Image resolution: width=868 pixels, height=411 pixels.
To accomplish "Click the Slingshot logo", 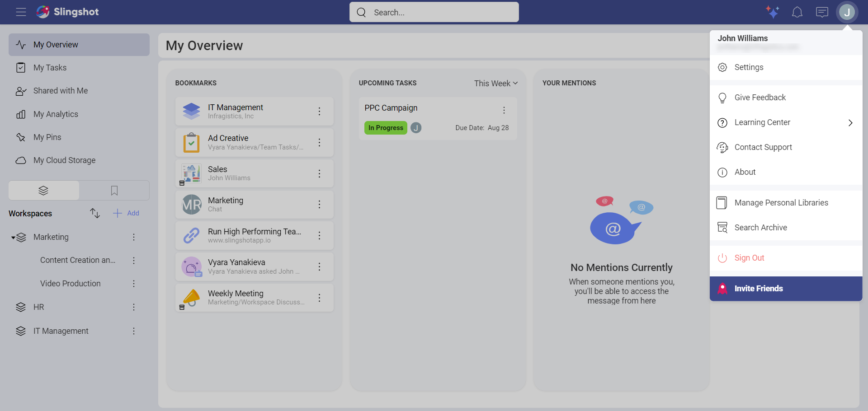I will point(68,12).
